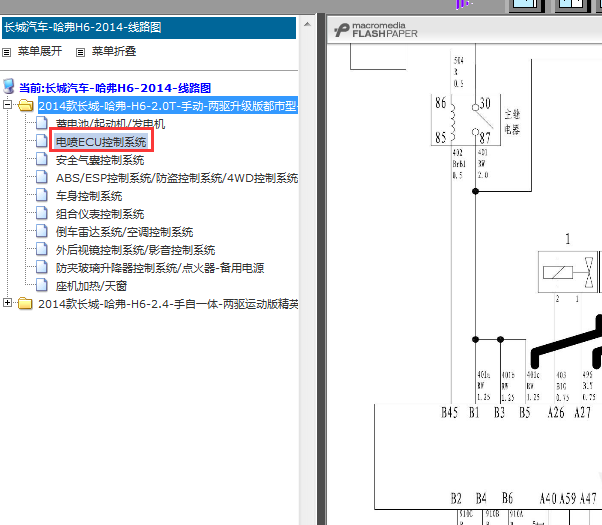
Task: Open 组合仪表控制系统 diagram
Action: click(x=100, y=214)
